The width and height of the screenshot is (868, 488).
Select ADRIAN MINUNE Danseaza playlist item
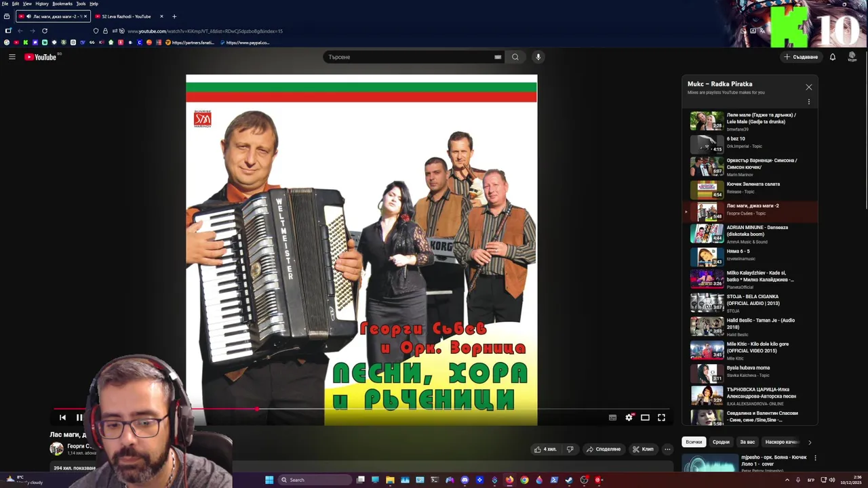(751, 234)
